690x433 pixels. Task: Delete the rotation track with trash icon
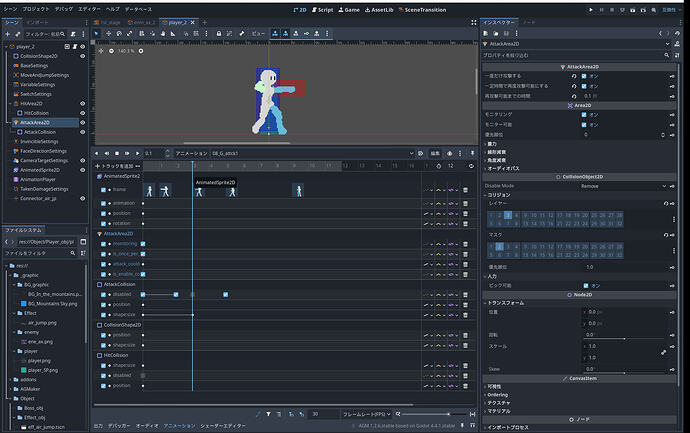465,224
